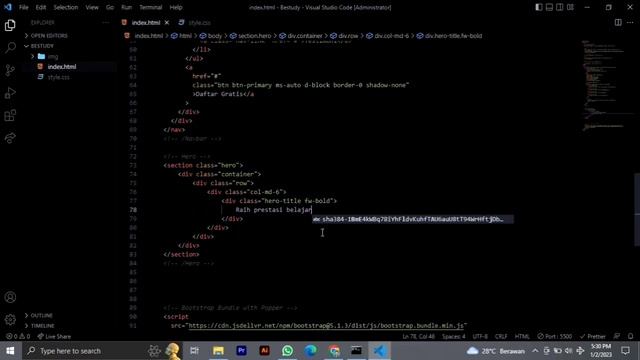Click the split editor icon
This screenshot has width=640, height=360.
point(618,22)
